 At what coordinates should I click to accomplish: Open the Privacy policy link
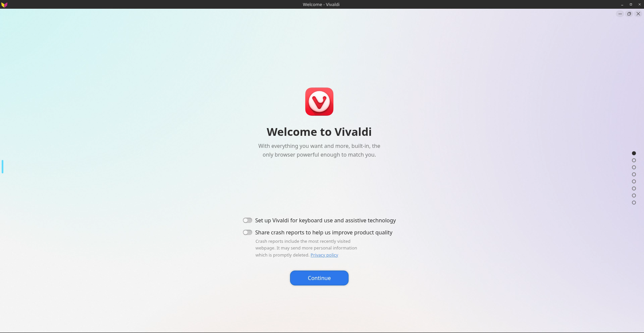pos(324,255)
